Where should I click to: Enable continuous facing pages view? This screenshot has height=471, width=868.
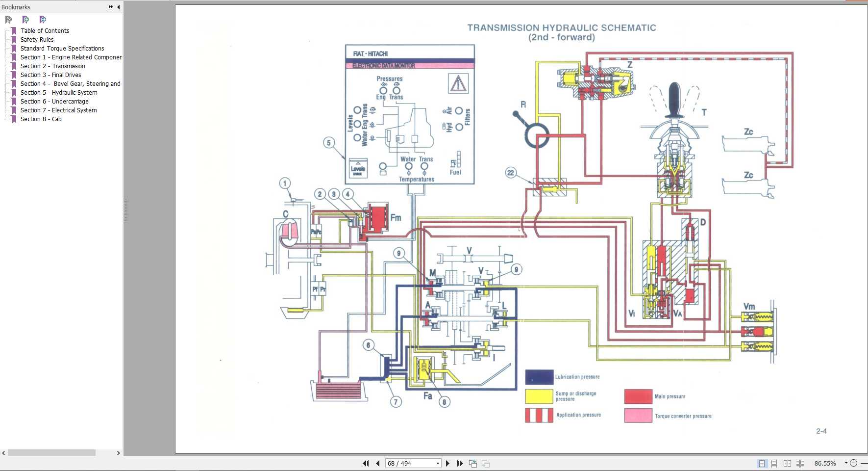[800, 463]
